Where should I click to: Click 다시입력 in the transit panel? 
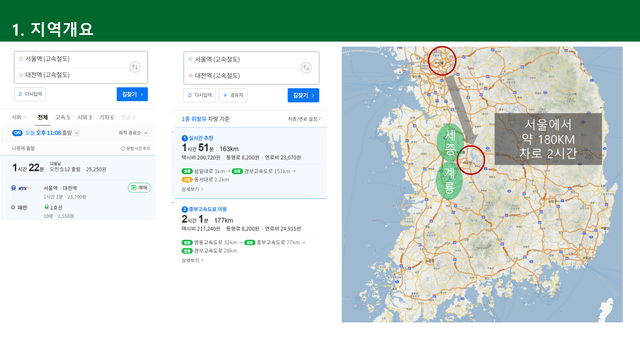(30, 94)
